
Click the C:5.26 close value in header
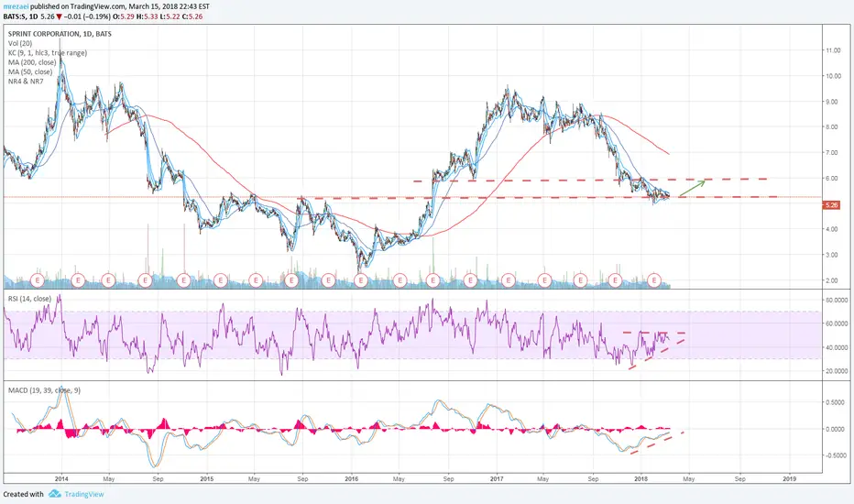point(192,16)
